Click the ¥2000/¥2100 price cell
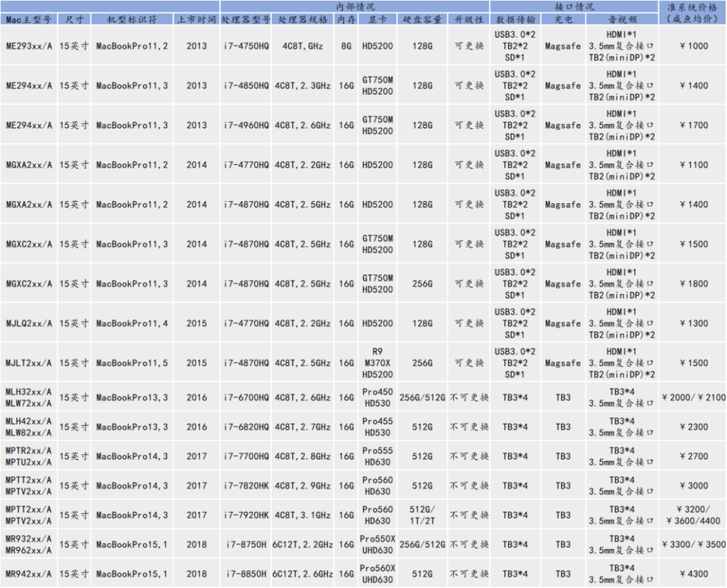The image size is (727, 588). point(693,398)
